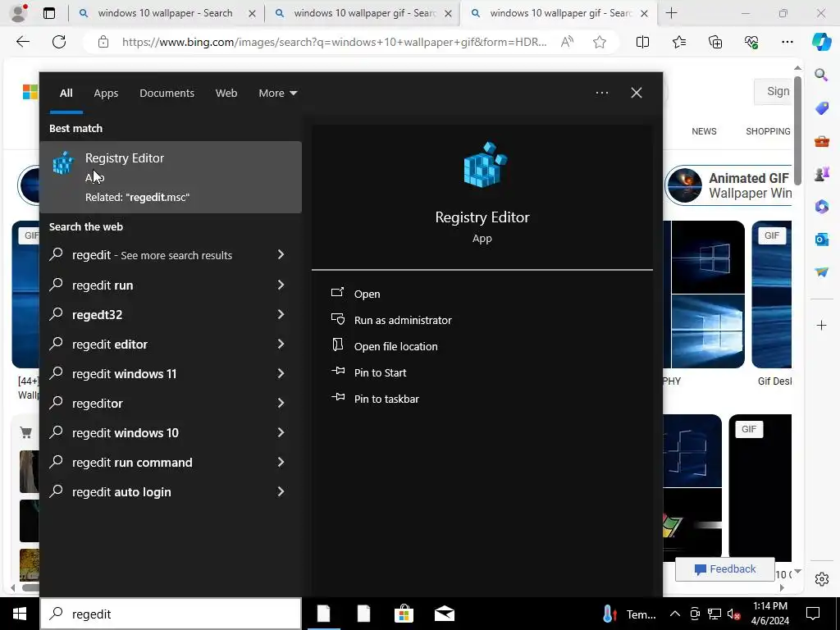Viewport: 840px width, 630px height.
Task: Open Edge sidebar settings gear
Action: (821, 579)
